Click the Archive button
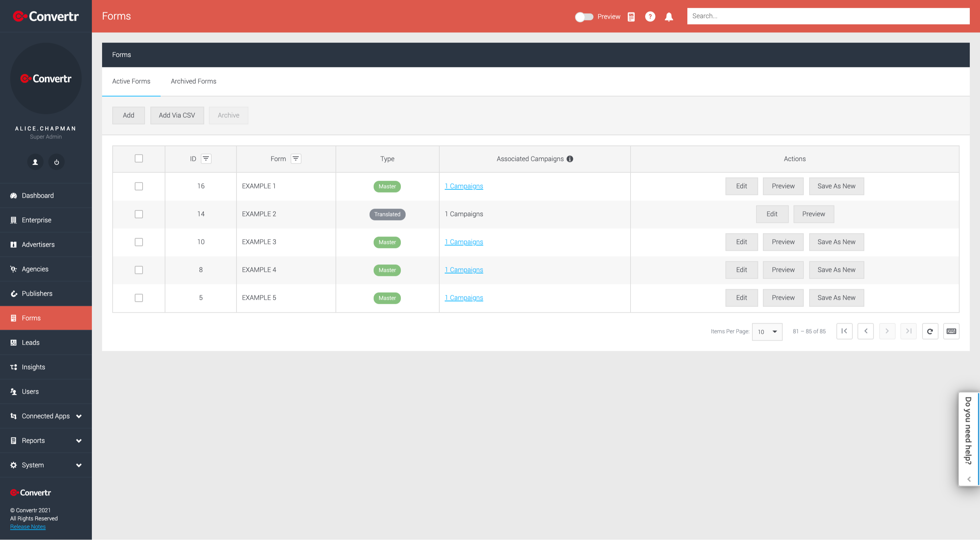This screenshot has height=540, width=980. tap(228, 115)
